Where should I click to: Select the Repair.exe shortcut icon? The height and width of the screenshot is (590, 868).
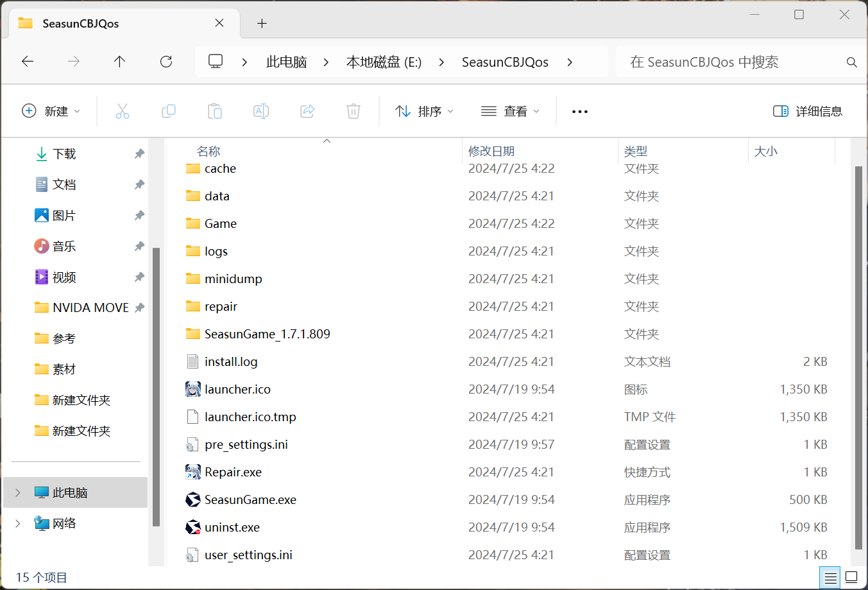[193, 472]
